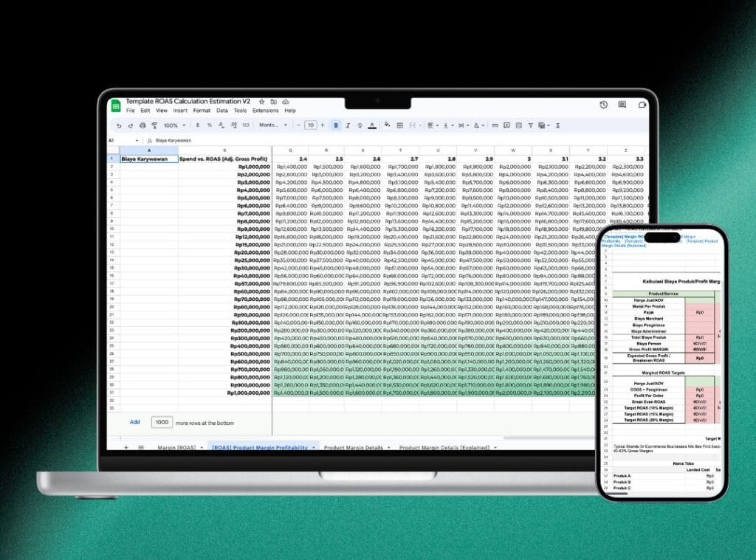Viewport: 756px width, 560px height.
Task: Click Add to add more rows
Action: point(135,422)
